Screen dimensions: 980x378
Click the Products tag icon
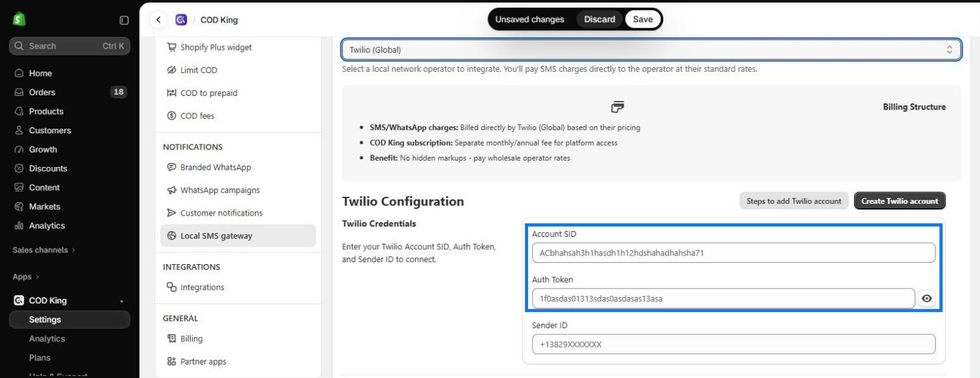click(x=19, y=111)
